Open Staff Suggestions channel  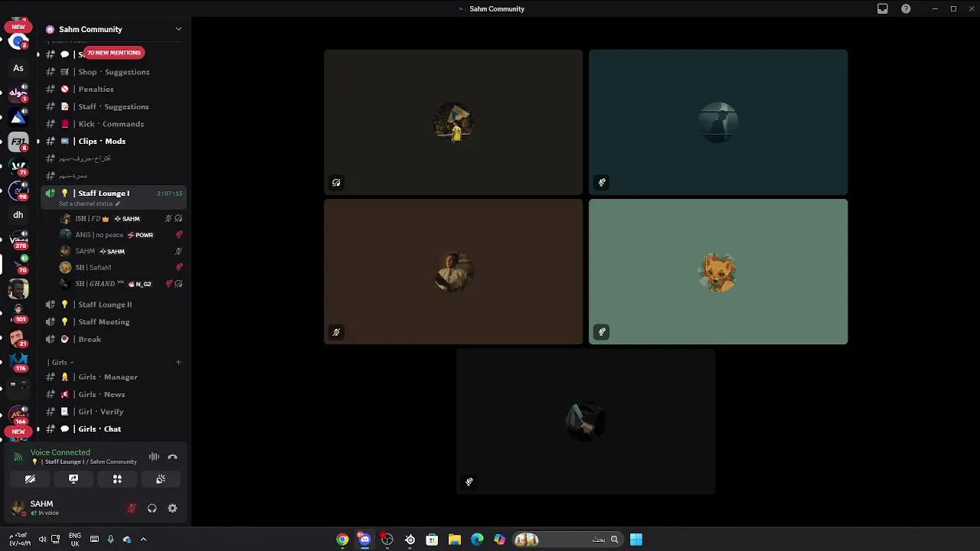click(x=113, y=106)
